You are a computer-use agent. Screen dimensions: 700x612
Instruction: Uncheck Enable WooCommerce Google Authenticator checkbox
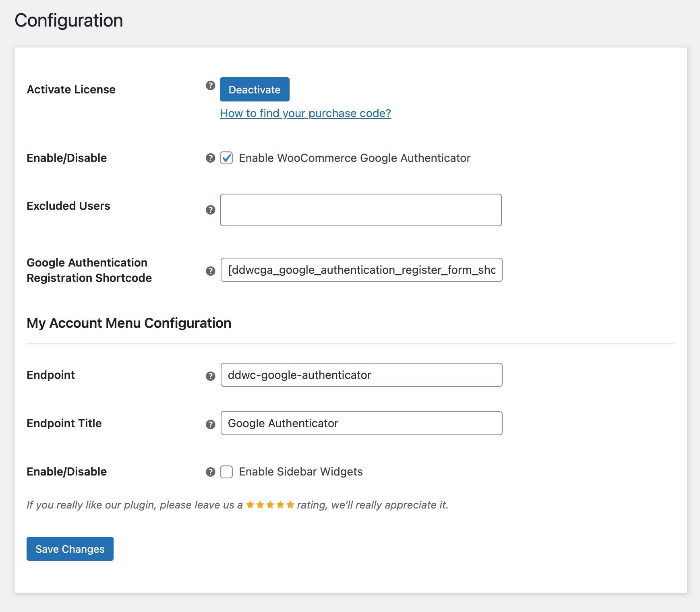tap(226, 158)
